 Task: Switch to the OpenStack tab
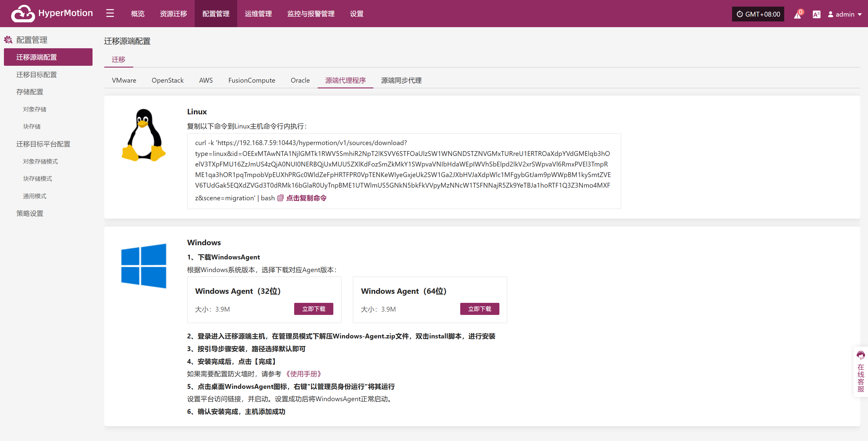168,80
